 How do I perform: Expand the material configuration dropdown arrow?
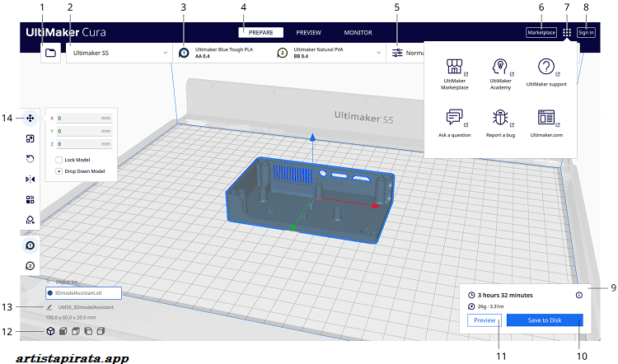click(x=379, y=53)
